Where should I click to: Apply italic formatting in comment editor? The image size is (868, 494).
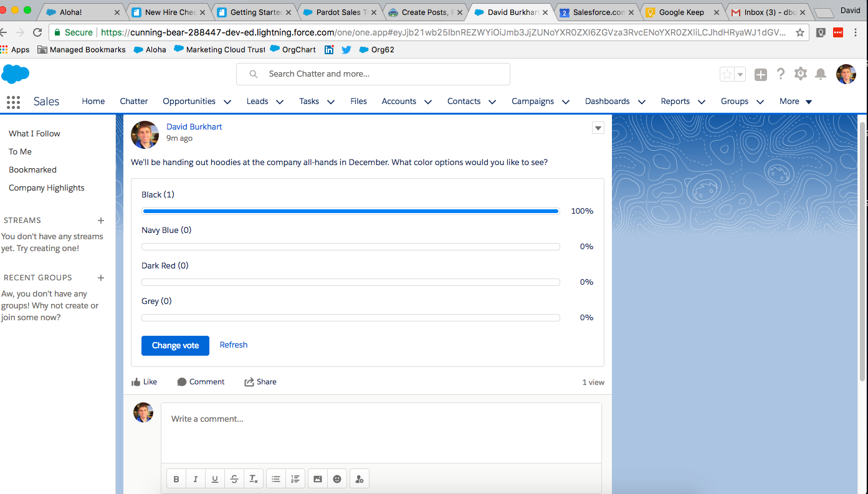[x=196, y=479]
